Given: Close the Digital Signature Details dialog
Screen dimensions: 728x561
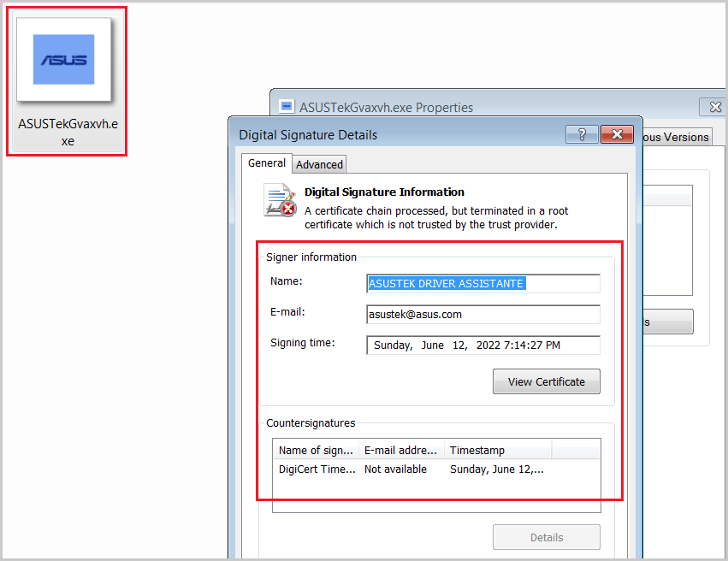Looking at the screenshot, I should 617,134.
